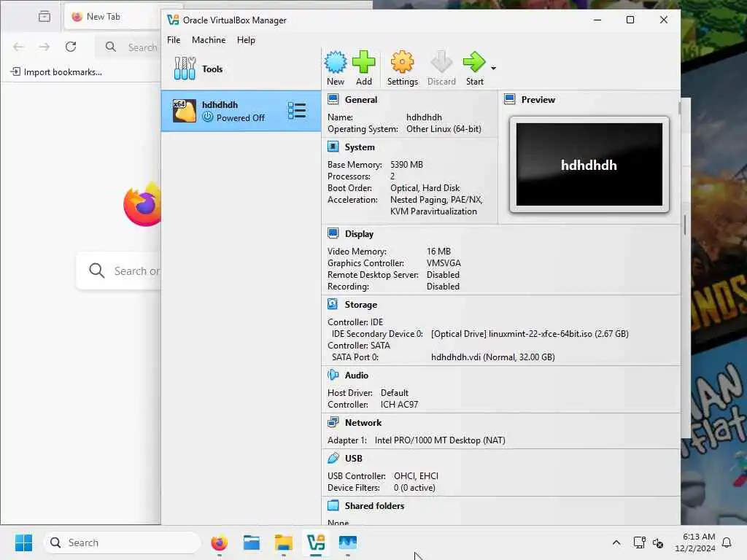Open Firefox tab overview icon
The image size is (747, 560).
44,17
